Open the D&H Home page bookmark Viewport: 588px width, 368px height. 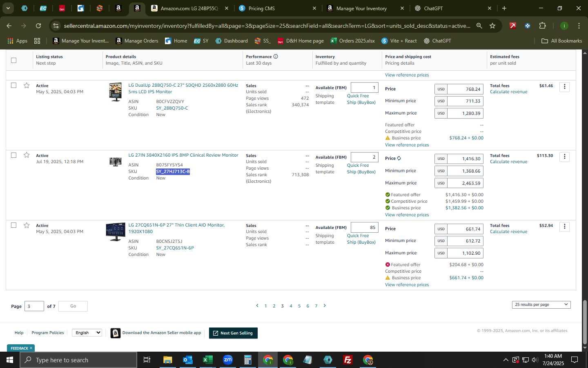(301, 41)
